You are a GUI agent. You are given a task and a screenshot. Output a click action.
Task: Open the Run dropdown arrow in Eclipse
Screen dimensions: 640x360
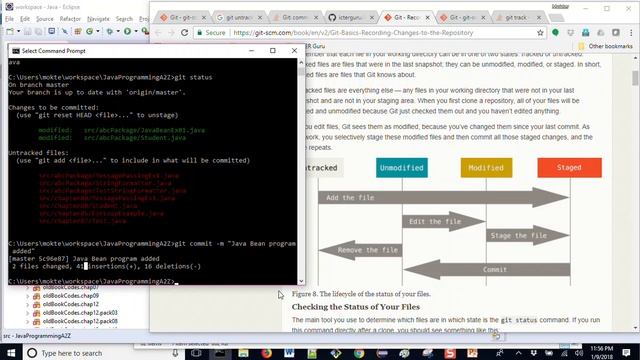(x=136, y=31)
